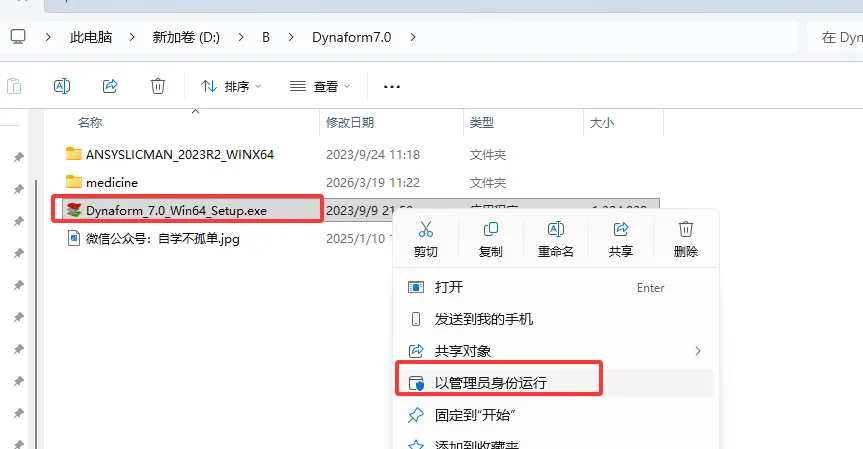Navigate to 新加卷 (D:) breadcrumb
The width and height of the screenshot is (863, 449).
tap(186, 37)
